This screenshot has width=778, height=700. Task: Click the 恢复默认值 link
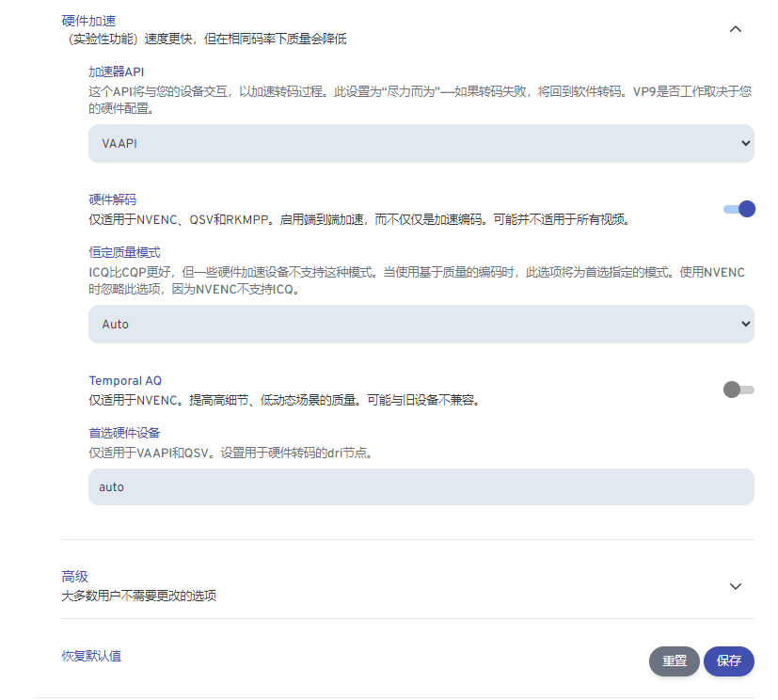[x=91, y=656]
